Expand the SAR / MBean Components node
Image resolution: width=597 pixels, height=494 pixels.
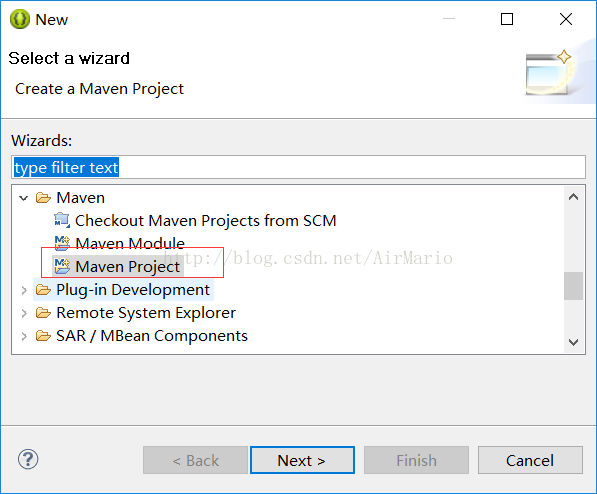pyautogui.click(x=24, y=336)
